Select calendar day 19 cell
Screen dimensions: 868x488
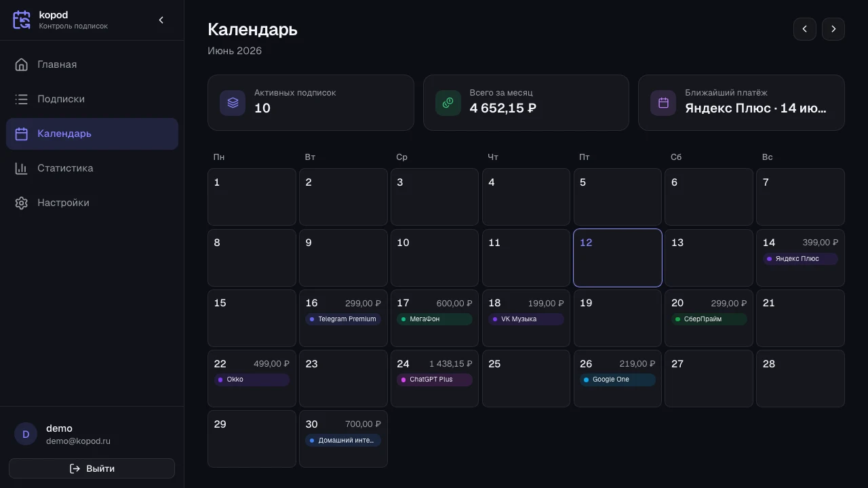click(x=618, y=319)
